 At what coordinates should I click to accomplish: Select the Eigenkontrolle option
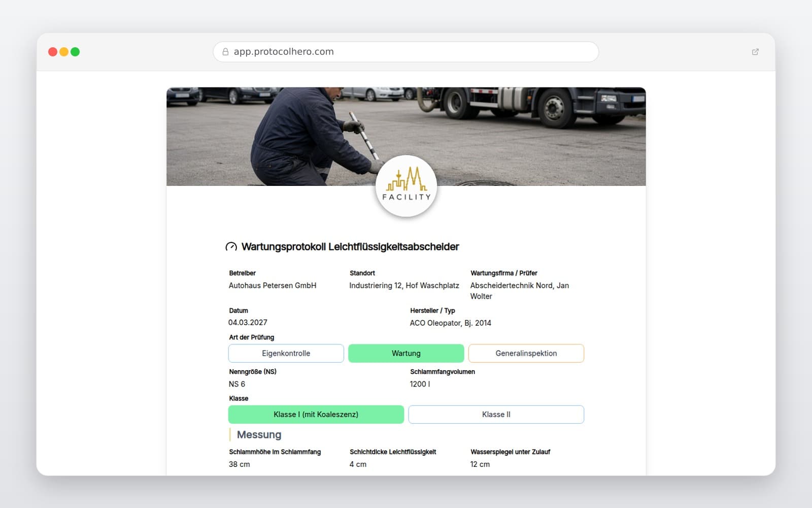click(x=286, y=354)
